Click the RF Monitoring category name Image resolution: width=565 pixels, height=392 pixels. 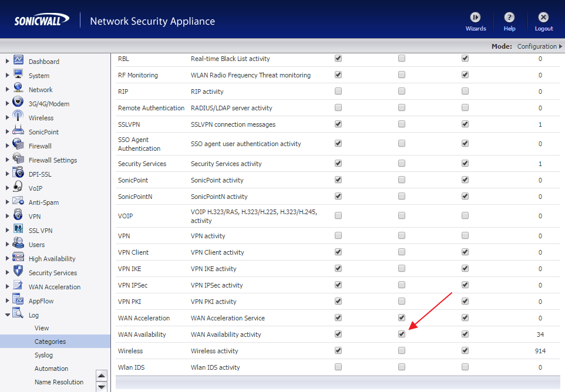pos(137,75)
